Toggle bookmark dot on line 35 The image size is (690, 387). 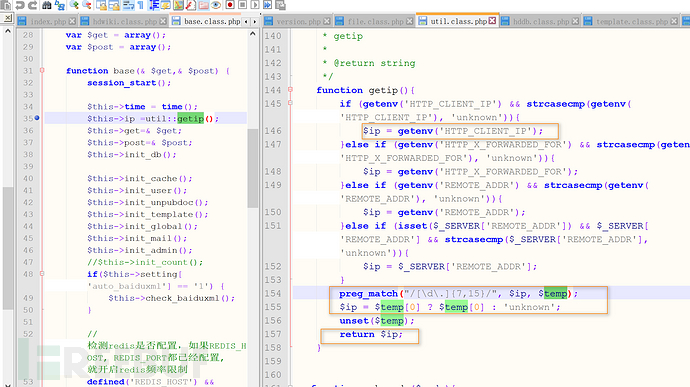click(x=37, y=118)
